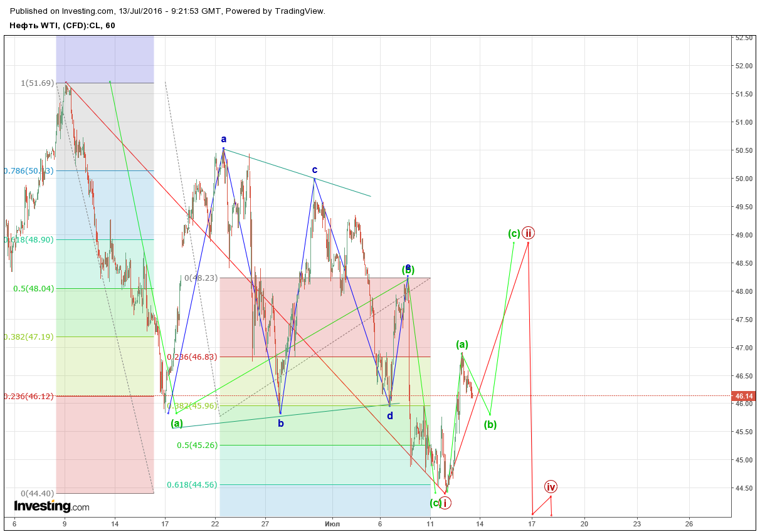Click the date 9 on time axis
Viewport: 760px width, 532px height.
tap(65, 523)
